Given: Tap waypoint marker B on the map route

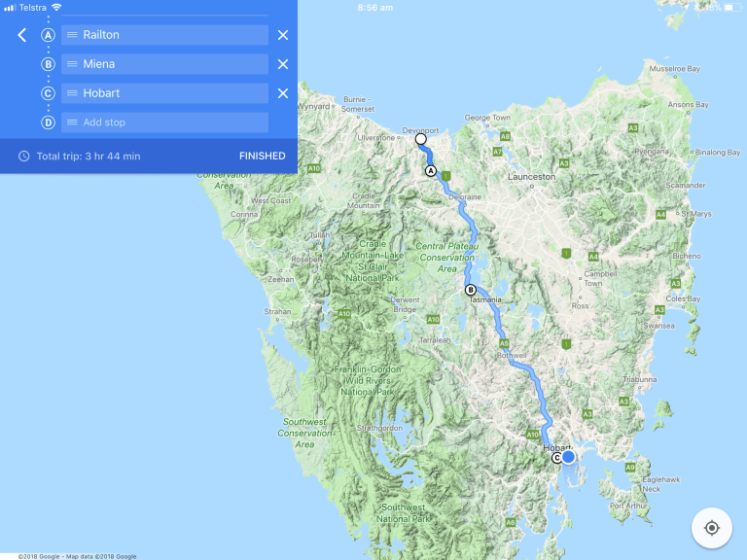Looking at the screenshot, I should click(471, 290).
